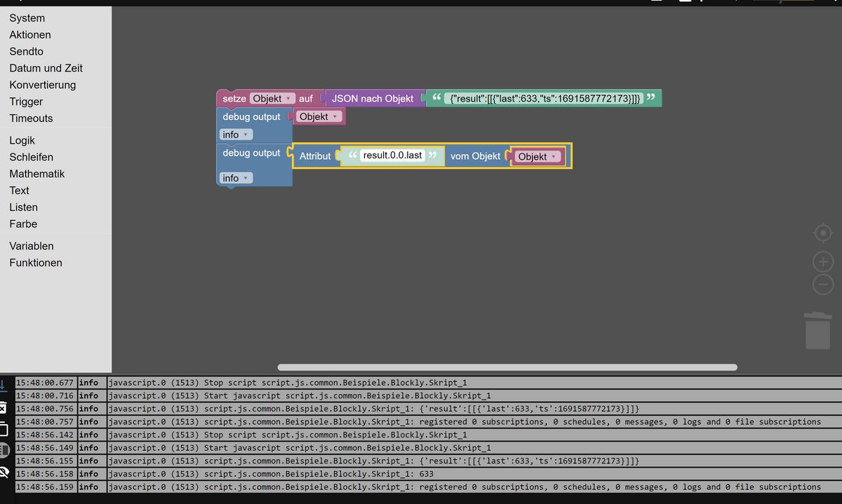Click timestamp 15:48:00.677 in log
Image resolution: width=842 pixels, height=504 pixels.
click(45, 383)
